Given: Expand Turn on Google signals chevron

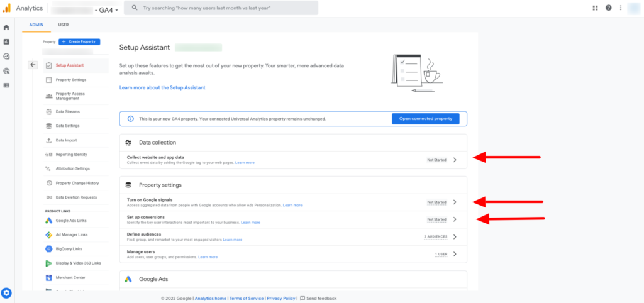Looking at the screenshot, I should (x=455, y=202).
